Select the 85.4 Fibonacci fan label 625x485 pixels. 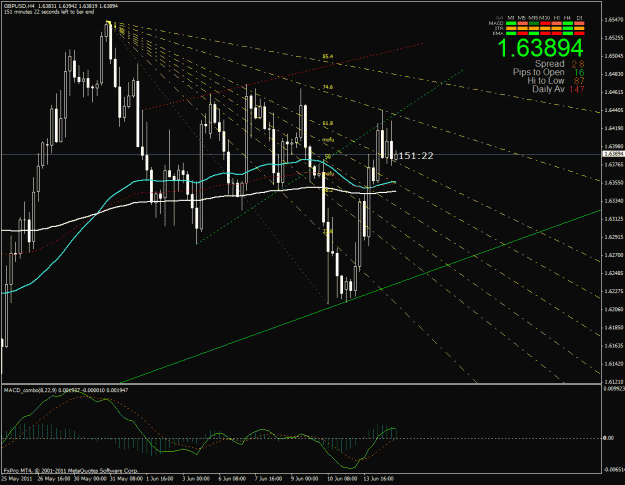coord(328,57)
